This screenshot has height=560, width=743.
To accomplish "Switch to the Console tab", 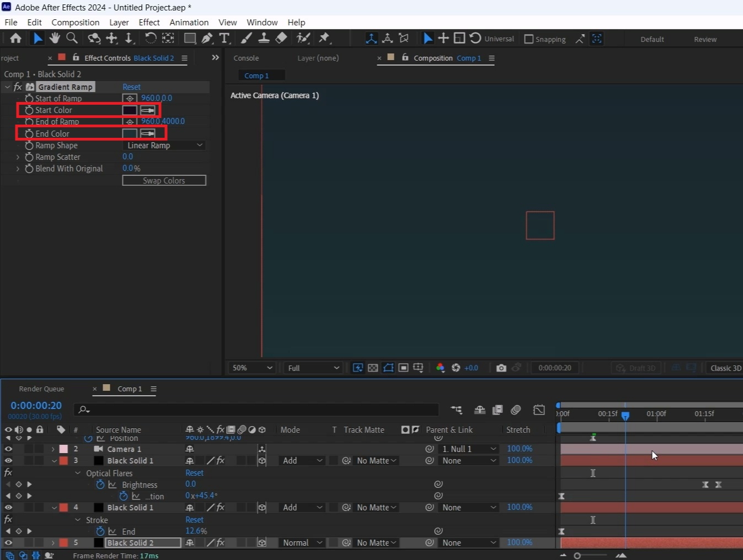I will click(246, 58).
